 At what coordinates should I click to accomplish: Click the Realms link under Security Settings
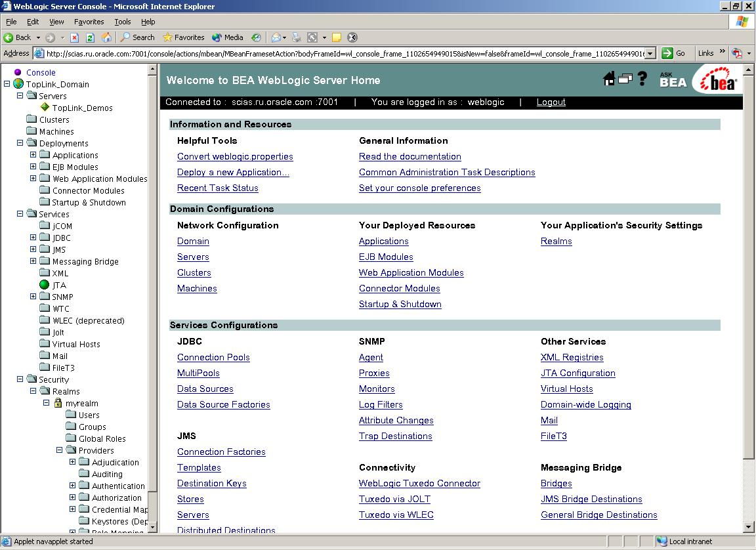click(x=556, y=242)
